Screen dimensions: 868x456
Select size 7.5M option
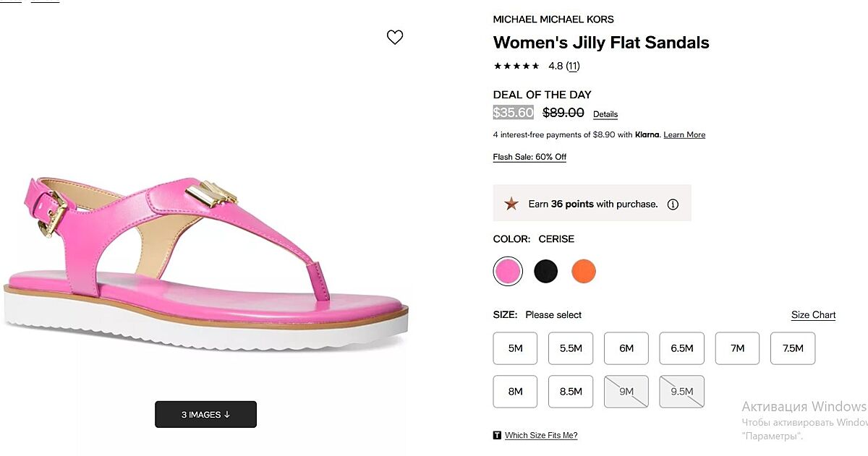793,348
